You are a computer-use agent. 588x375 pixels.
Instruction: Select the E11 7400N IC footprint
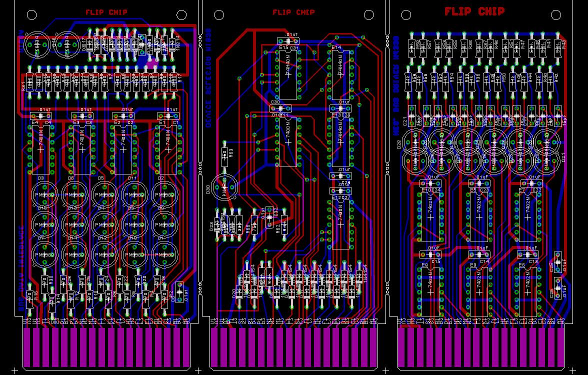[x=288, y=142]
